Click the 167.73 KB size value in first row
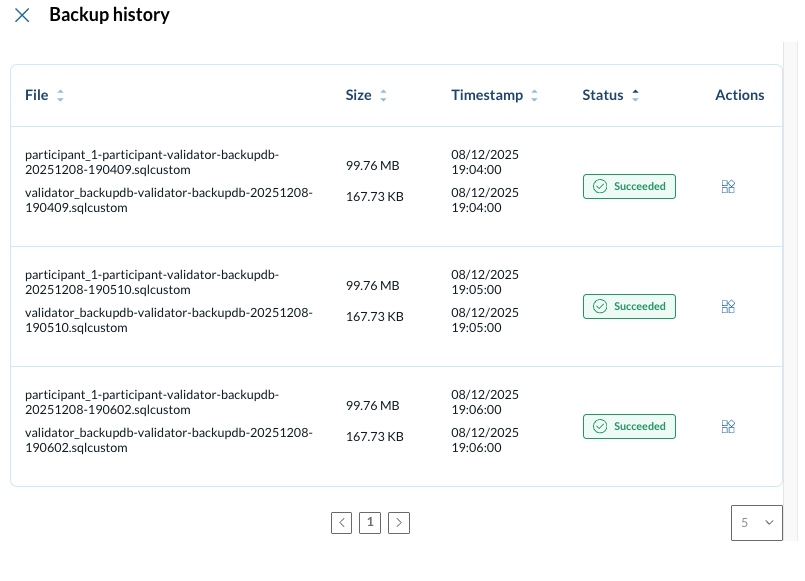The image size is (805, 581). point(374,195)
